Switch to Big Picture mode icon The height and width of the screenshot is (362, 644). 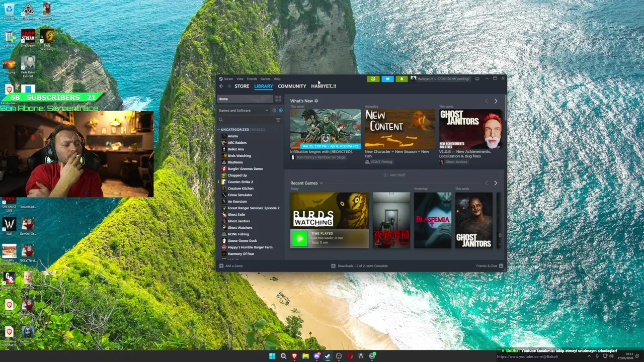point(477,79)
